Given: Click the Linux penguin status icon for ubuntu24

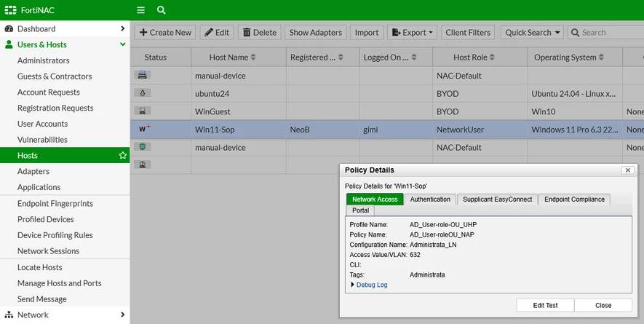Looking at the screenshot, I should 143,93.
